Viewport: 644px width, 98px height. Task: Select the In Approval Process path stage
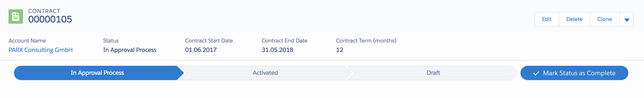pyautogui.click(x=97, y=73)
